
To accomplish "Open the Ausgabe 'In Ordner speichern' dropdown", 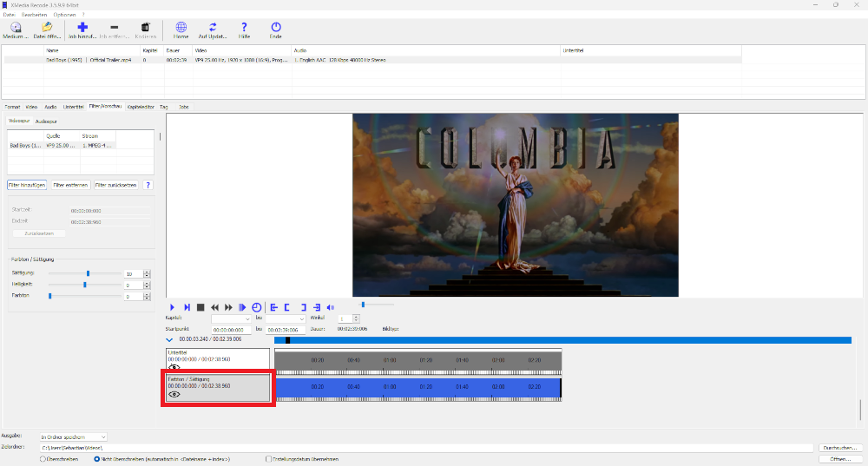I will (x=73, y=437).
